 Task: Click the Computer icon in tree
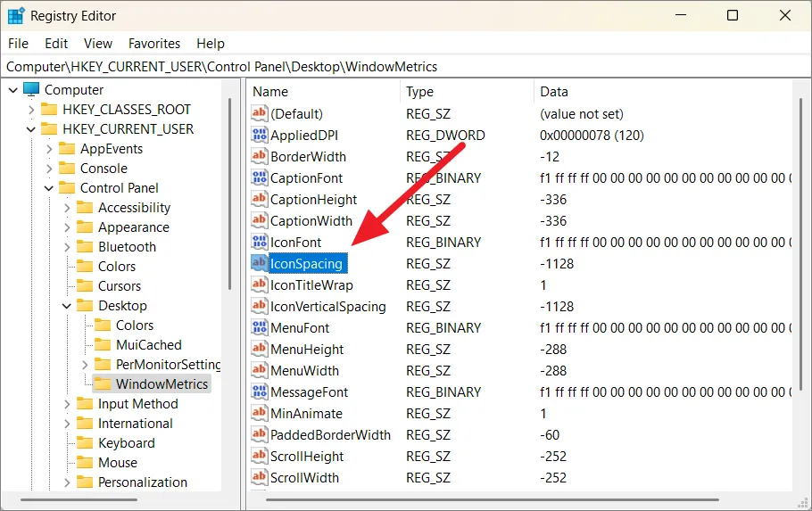pyautogui.click(x=32, y=90)
